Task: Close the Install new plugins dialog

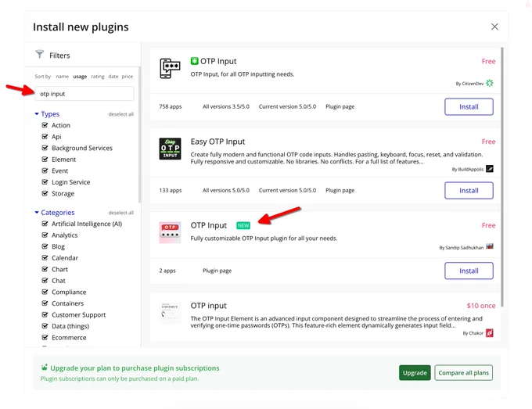Action: tap(494, 27)
